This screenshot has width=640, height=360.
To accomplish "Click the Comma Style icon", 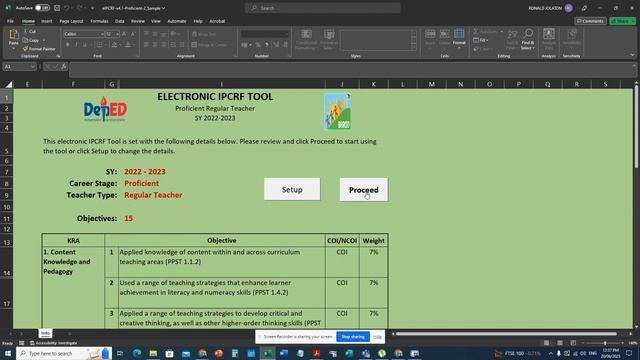I will click(x=267, y=45).
